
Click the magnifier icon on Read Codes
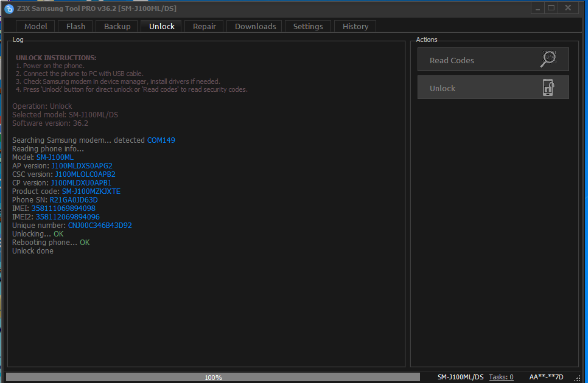[x=548, y=59]
